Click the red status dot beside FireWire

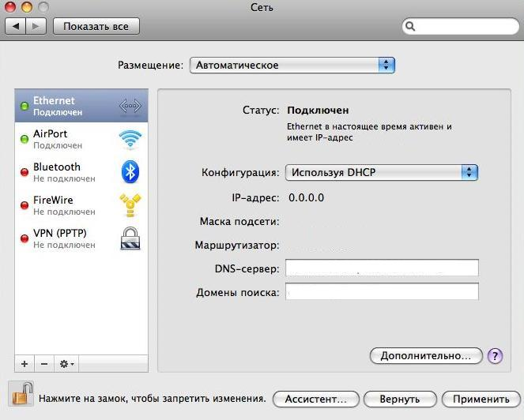pos(25,205)
